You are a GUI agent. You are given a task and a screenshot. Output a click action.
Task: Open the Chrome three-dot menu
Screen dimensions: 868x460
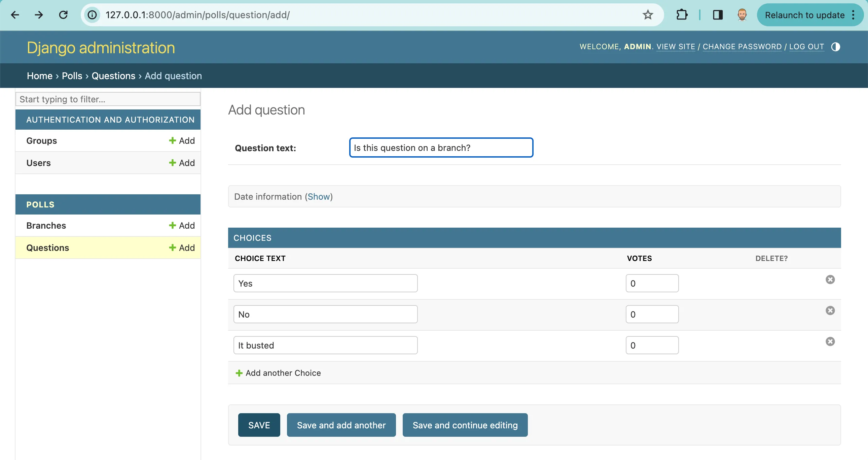(x=853, y=15)
